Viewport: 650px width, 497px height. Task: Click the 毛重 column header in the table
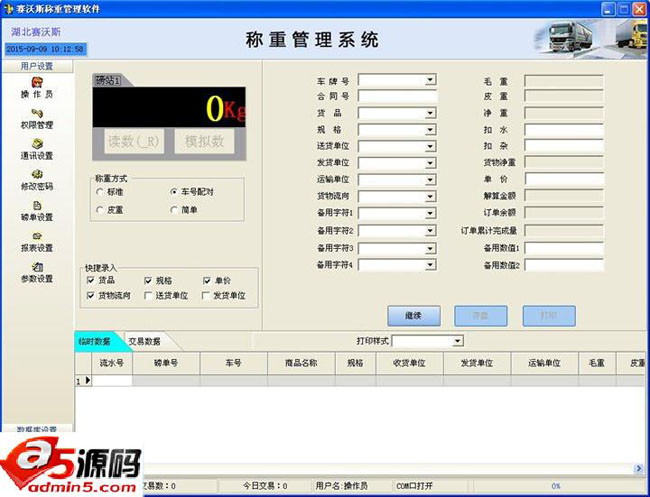[x=597, y=363]
